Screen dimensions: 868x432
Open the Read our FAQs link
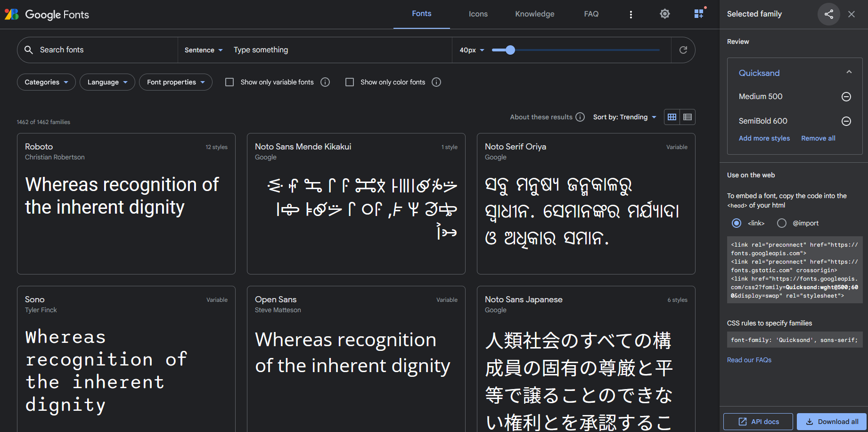click(x=749, y=360)
